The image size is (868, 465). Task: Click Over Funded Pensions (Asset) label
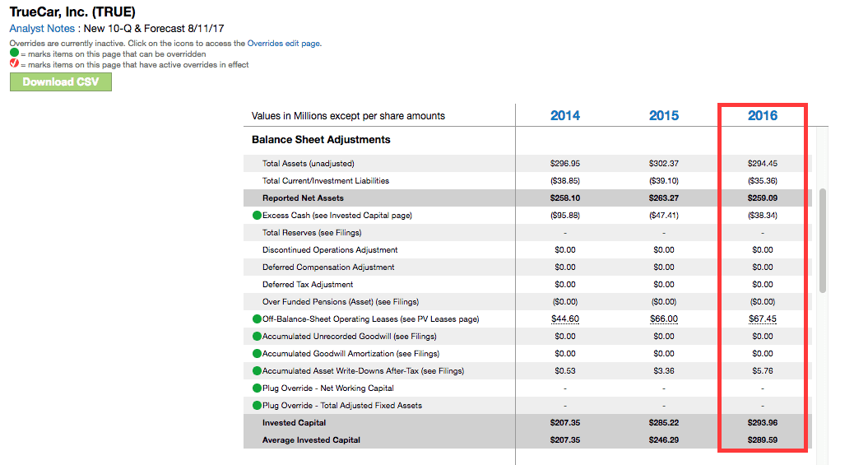point(341,302)
